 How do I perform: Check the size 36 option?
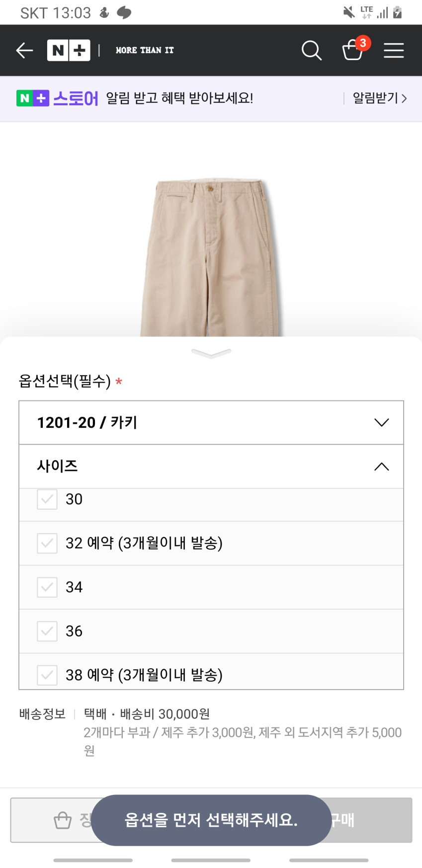(47, 631)
